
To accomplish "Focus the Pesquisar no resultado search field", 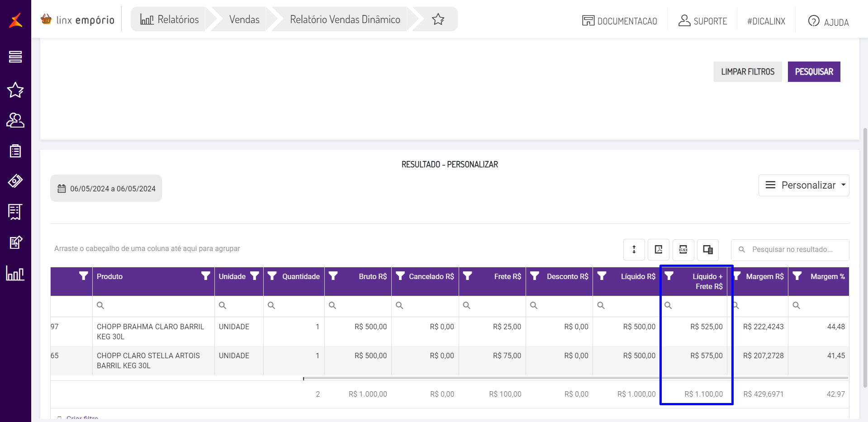I will (x=794, y=250).
